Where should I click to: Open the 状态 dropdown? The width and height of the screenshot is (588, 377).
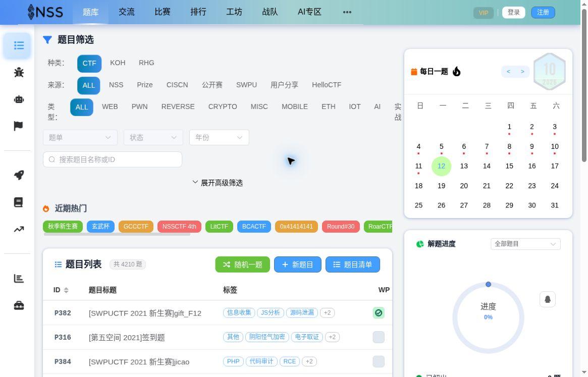tap(153, 138)
